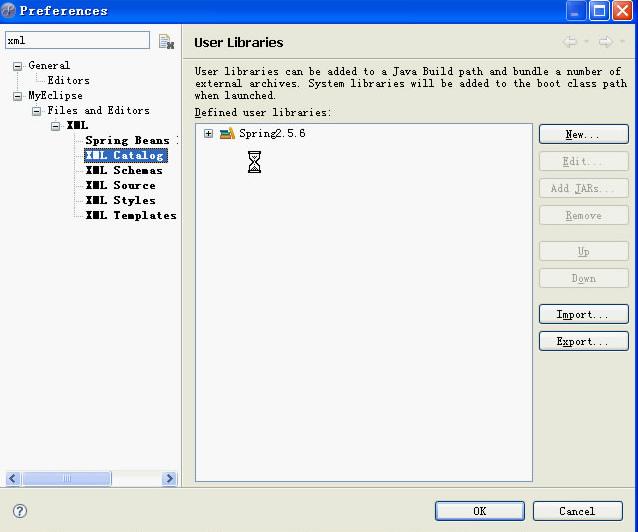The width and height of the screenshot is (638, 532).
Task: Click the Down button
Action: point(583,278)
